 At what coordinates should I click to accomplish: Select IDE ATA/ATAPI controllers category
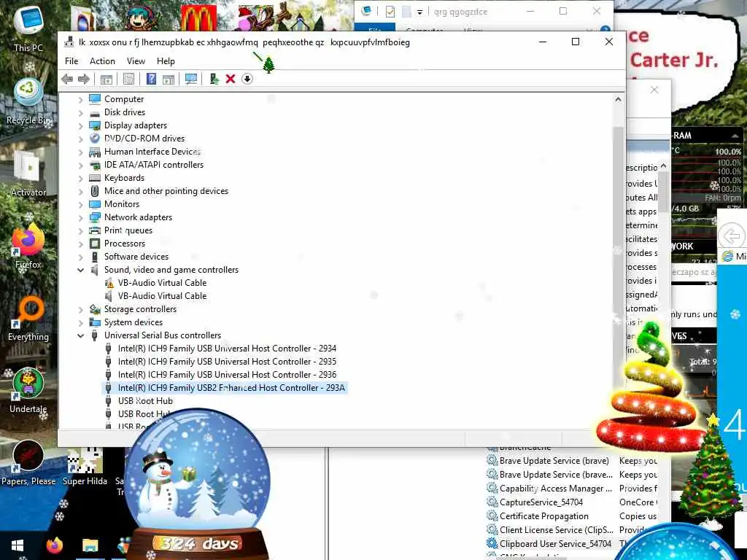(x=154, y=165)
